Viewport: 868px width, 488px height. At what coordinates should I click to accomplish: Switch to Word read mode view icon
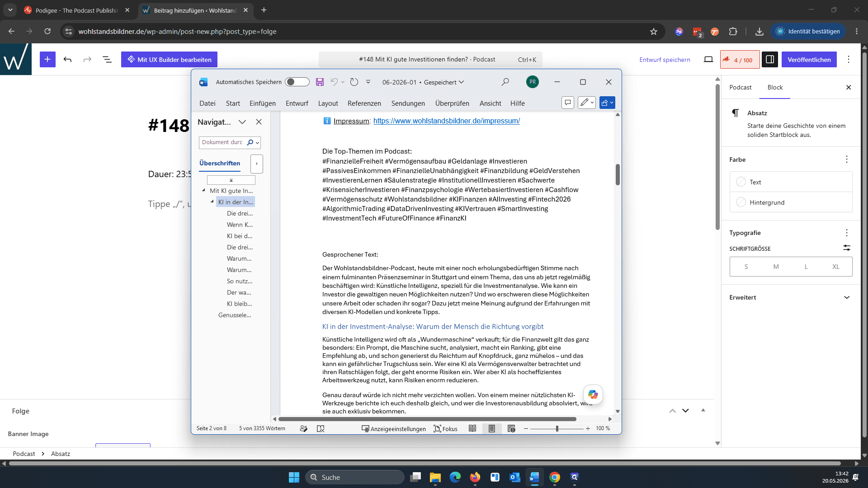click(x=472, y=428)
